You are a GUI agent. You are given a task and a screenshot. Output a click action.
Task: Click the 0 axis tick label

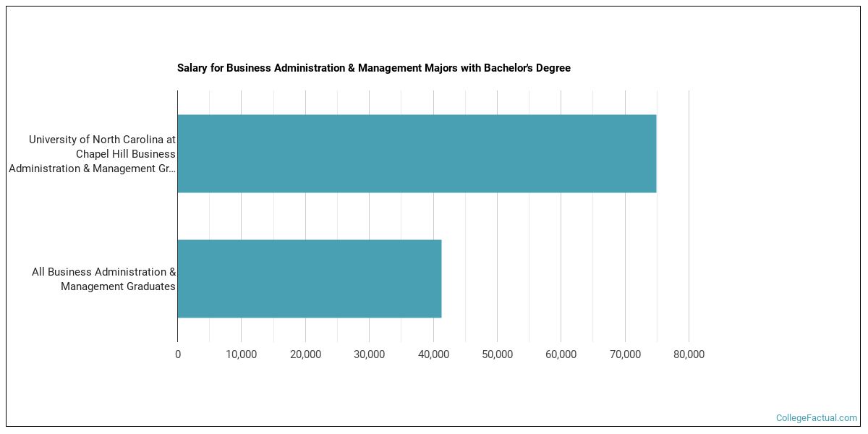click(x=178, y=354)
